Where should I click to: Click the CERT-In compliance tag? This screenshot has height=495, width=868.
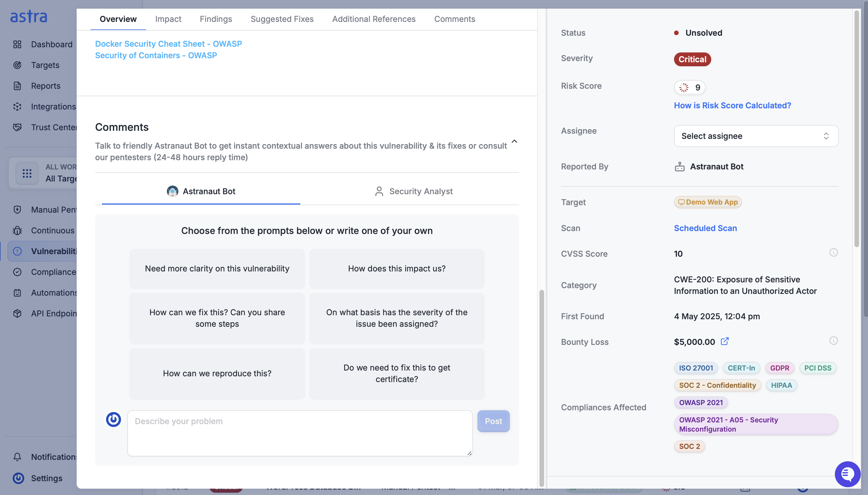click(x=741, y=368)
